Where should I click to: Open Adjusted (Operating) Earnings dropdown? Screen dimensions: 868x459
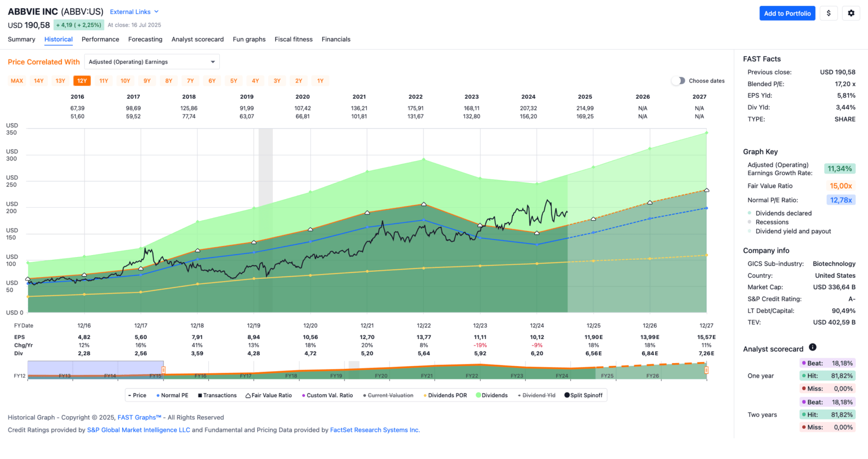pos(152,62)
